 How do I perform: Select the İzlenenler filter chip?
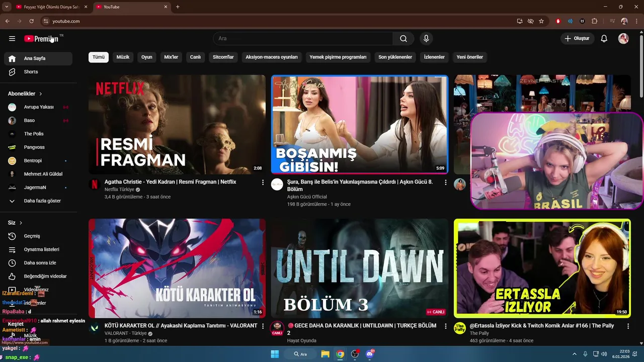point(434,57)
